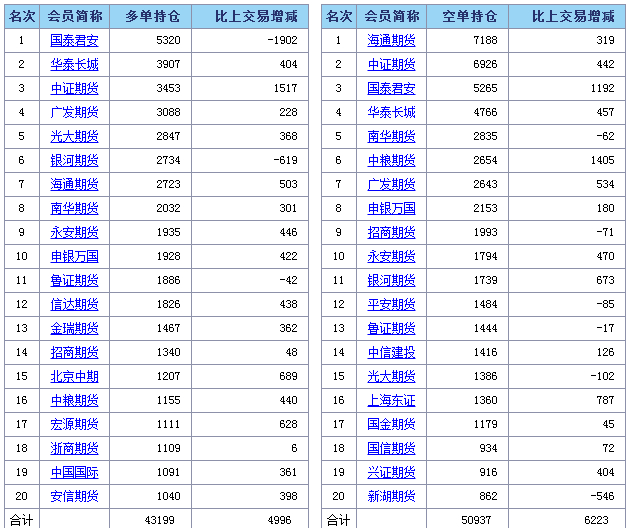The width and height of the screenshot is (630, 528).
Task: Select the change value -546
Action: pos(602,496)
